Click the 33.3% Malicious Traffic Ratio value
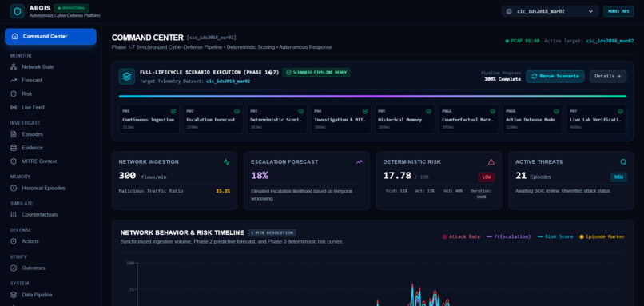The height and width of the screenshot is (306, 644). 223,191
